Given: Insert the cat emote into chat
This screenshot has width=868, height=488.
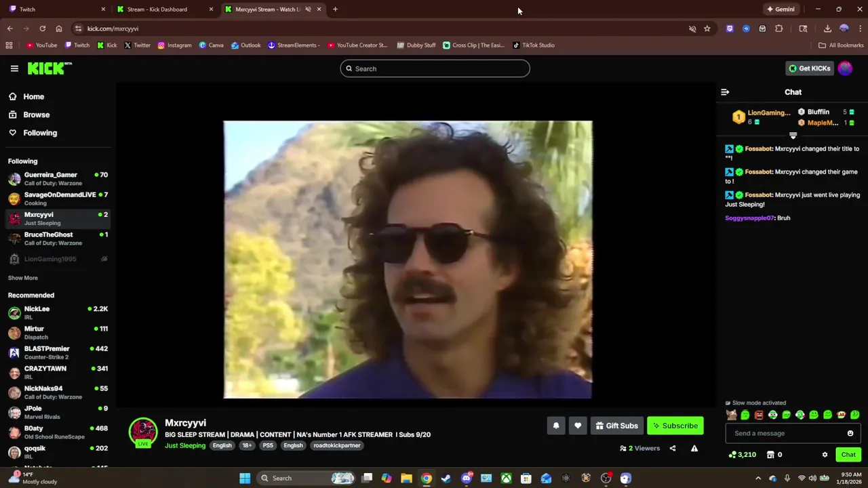Looking at the screenshot, I should point(731,415).
